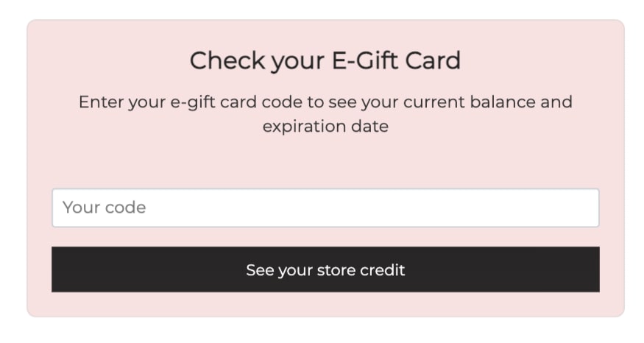Focus the e-gift card code text box
The height and width of the screenshot is (343, 644).
[x=325, y=208]
